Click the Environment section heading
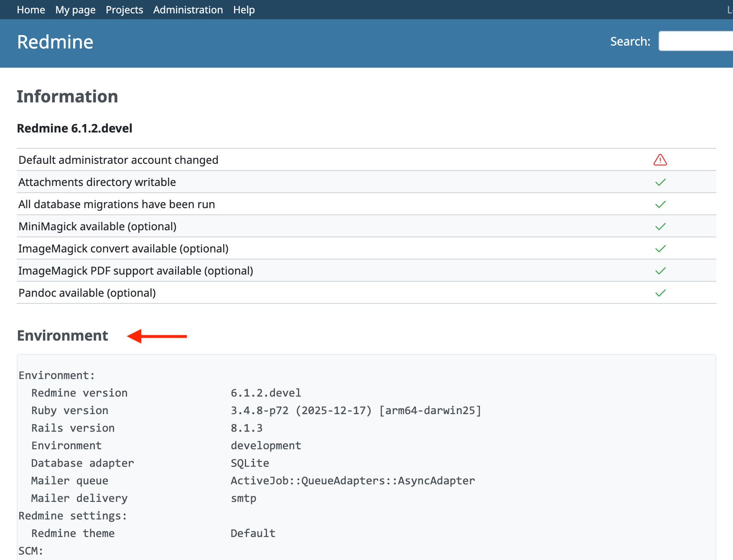The width and height of the screenshot is (733, 560). click(x=62, y=336)
